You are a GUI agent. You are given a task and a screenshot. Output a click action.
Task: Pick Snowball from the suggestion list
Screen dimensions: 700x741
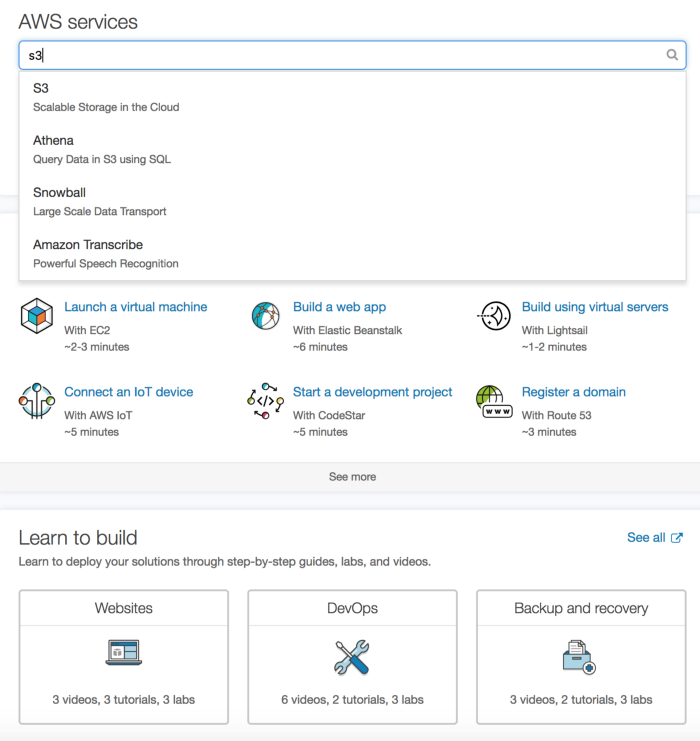(59, 193)
